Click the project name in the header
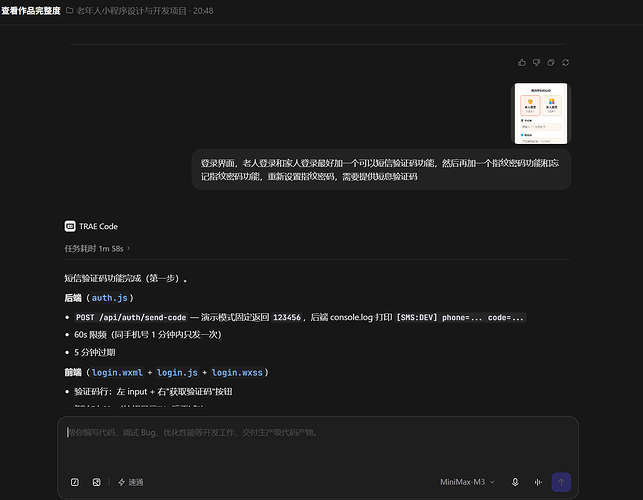The image size is (643, 500). click(x=131, y=11)
